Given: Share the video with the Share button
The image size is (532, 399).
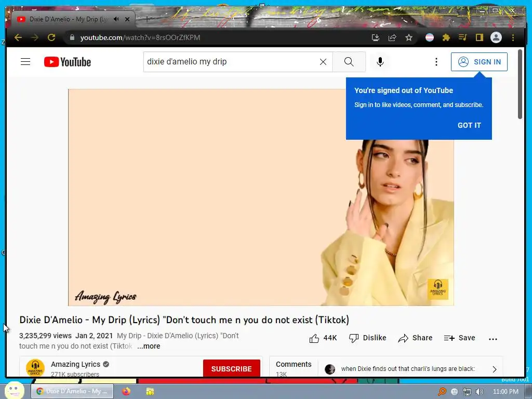Looking at the screenshot, I should click(x=415, y=338).
